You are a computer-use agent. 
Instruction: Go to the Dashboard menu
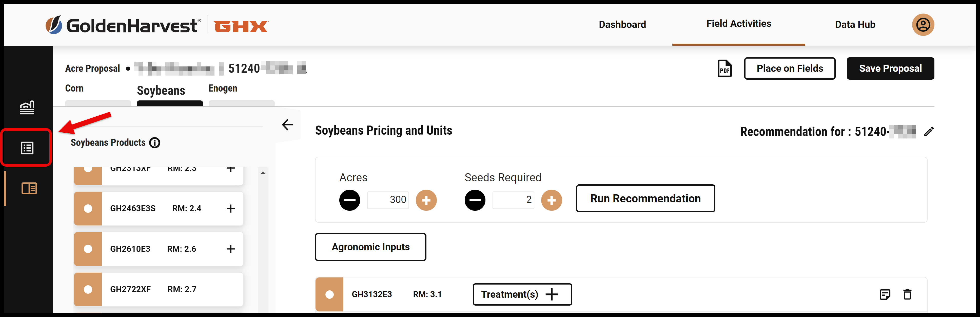pyautogui.click(x=622, y=25)
